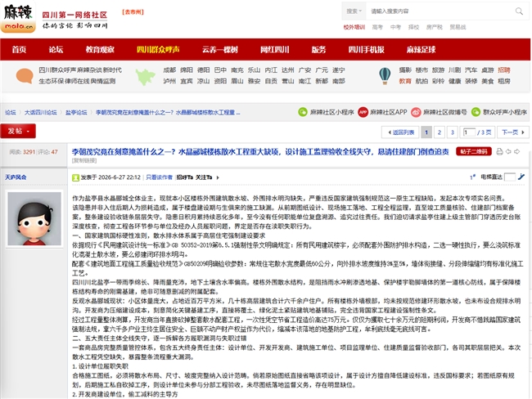Open the 成都 city link
The width and height of the screenshot is (532, 399).
(169, 70)
